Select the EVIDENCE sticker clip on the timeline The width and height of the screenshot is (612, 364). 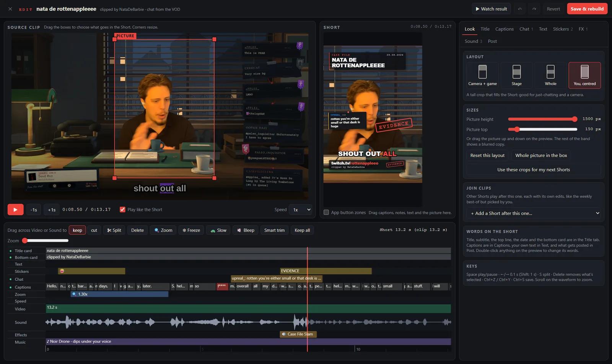[x=326, y=271]
